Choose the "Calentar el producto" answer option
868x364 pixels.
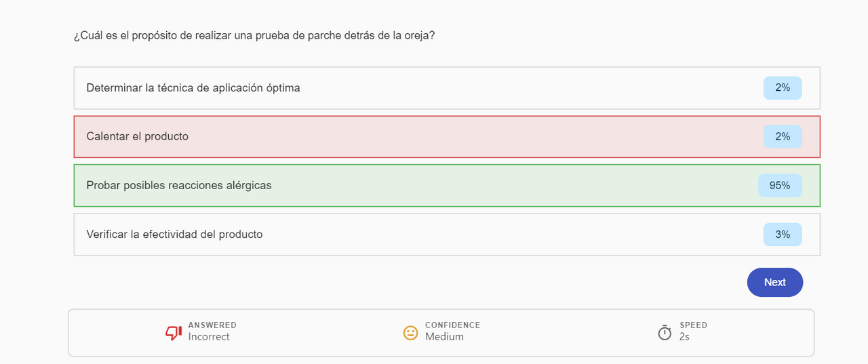point(138,137)
